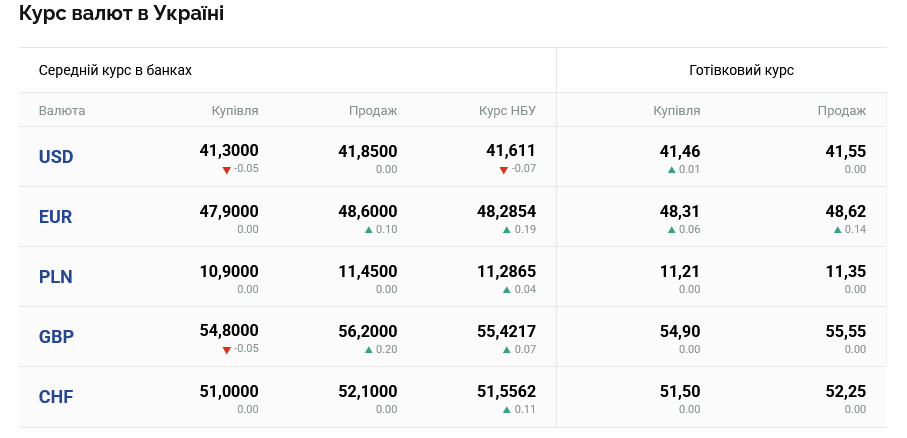Select the 'Готівковий курс' section header
This screenshot has width=907, height=438.
(741, 71)
